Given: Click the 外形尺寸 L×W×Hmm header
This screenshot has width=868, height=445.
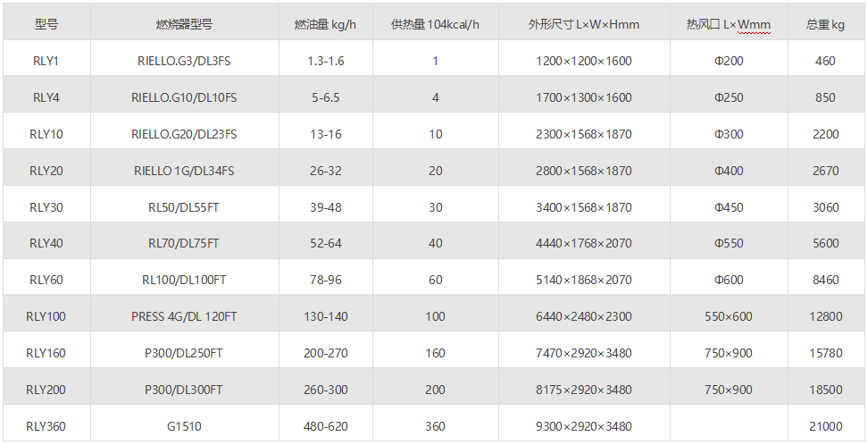Looking at the screenshot, I should tap(583, 25).
